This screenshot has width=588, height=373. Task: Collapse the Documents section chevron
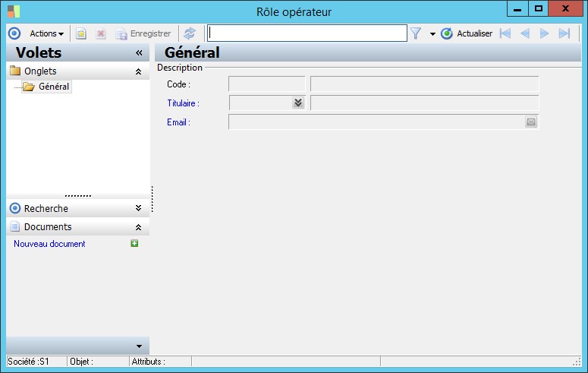138,227
